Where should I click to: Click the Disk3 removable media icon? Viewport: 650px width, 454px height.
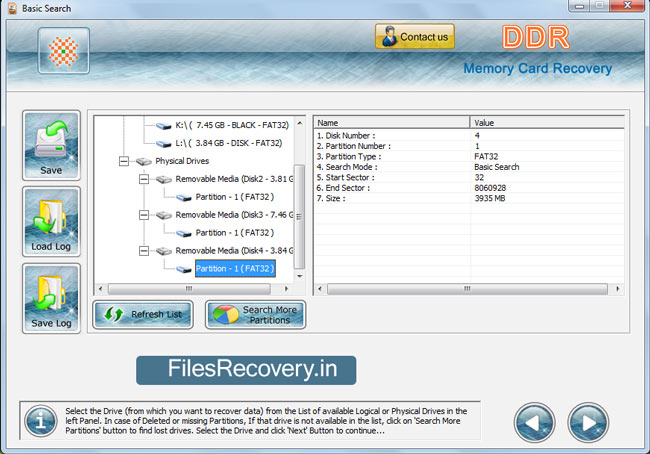tap(164, 215)
